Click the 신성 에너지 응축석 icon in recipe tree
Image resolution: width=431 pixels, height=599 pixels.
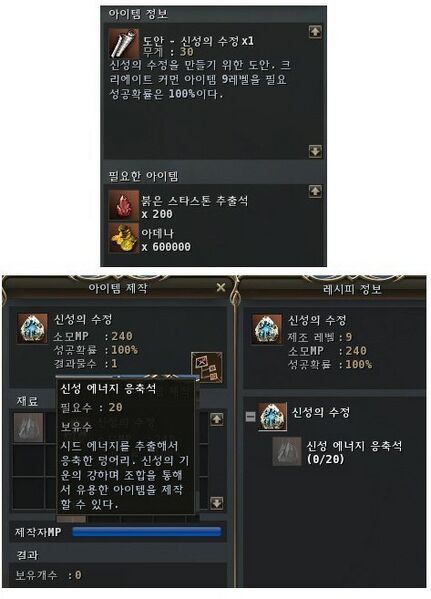pos(287,452)
